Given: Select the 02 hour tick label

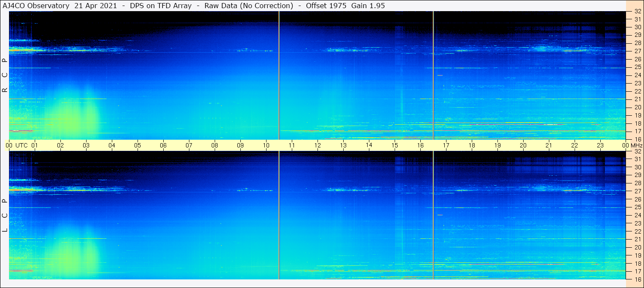Looking at the screenshot, I should (x=60, y=145).
